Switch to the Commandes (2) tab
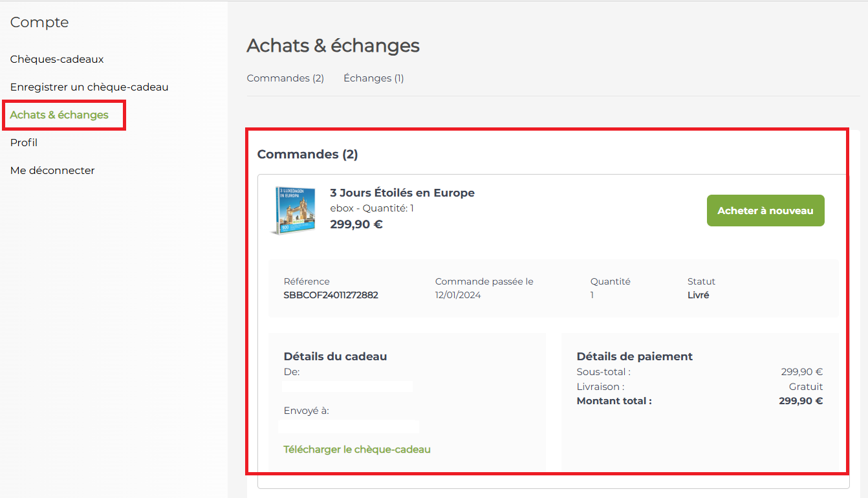 pos(285,78)
